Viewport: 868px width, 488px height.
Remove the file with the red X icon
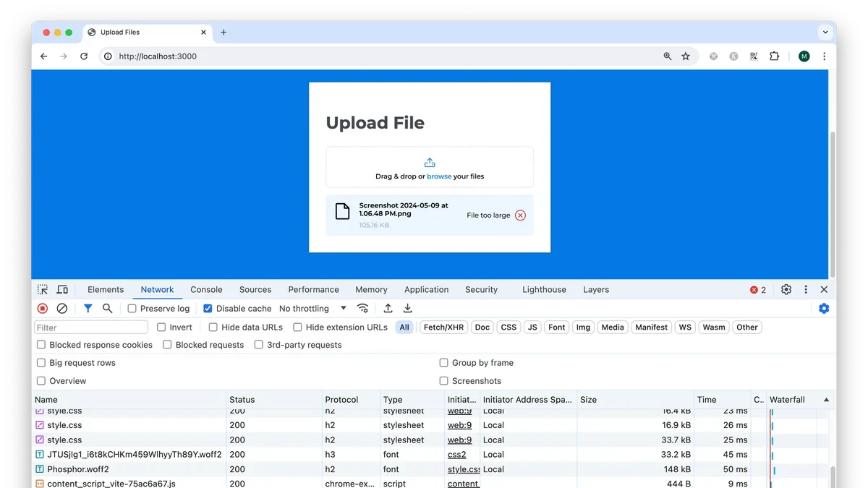pyautogui.click(x=520, y=215)
